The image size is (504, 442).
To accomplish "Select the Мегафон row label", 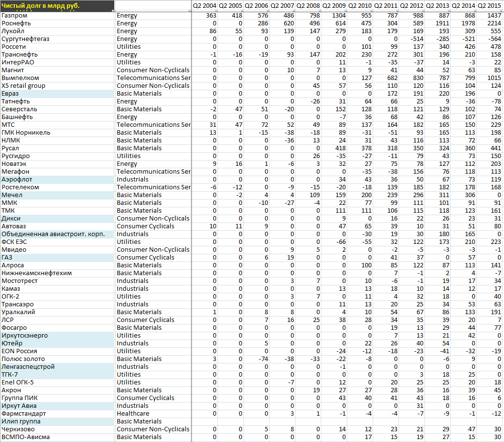I will point(57,172).
